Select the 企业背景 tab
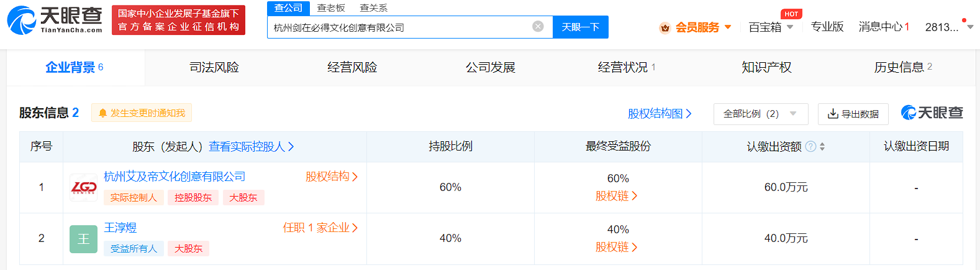Image resolution: width=980 pixels, height=270 pixels. pyautogui.click(x=76, y=67)
